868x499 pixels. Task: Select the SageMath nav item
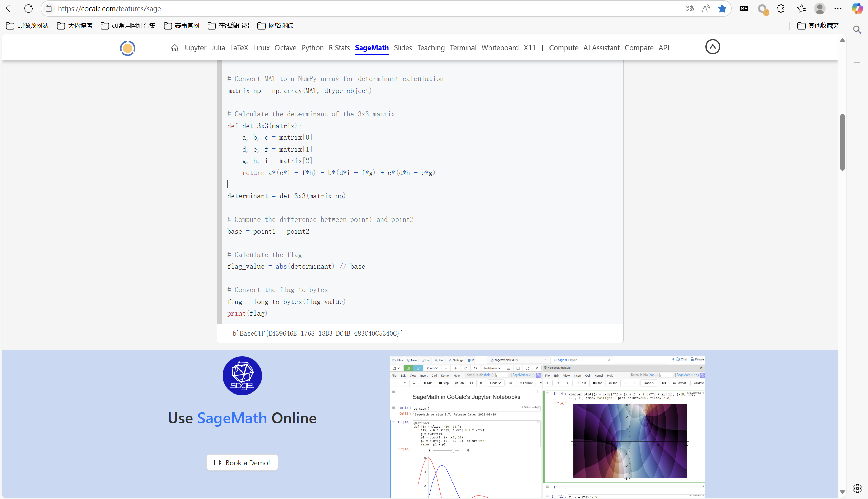(x=372, y=47)
